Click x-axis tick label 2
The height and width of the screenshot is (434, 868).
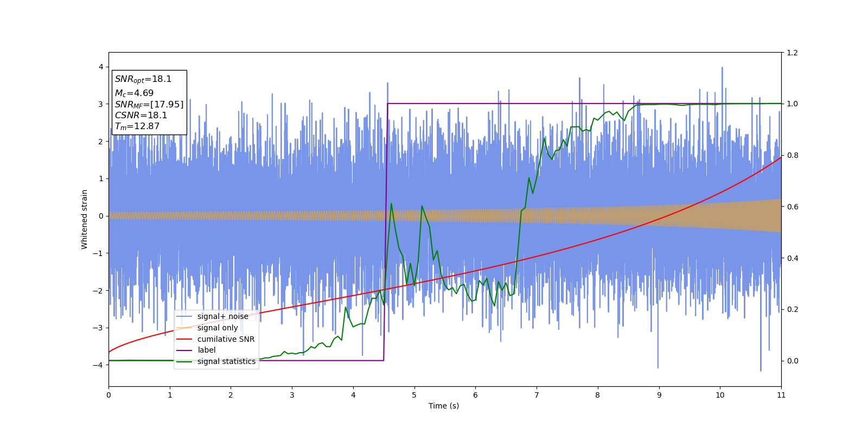click(231, 395)
